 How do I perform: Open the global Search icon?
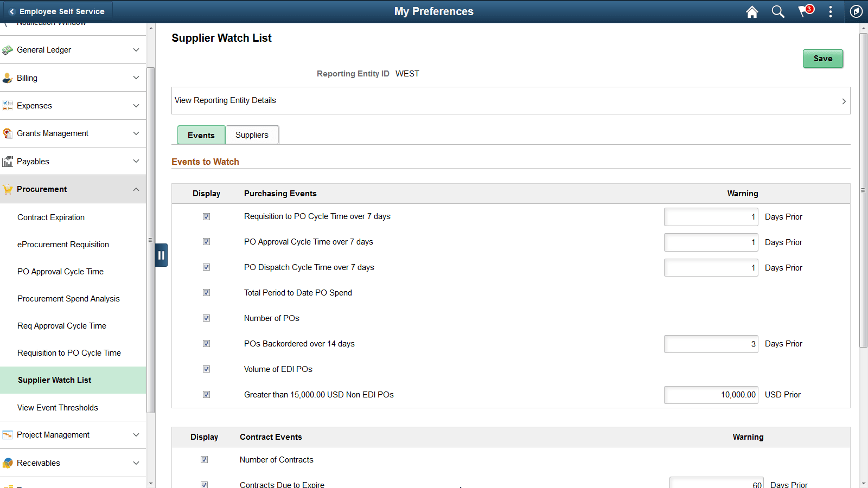778,11
